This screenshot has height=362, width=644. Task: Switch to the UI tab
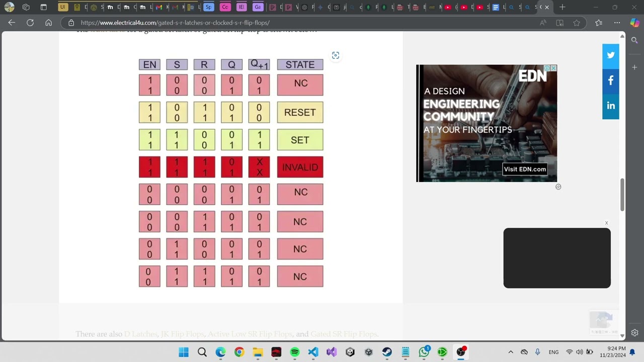tap(62, 7)
